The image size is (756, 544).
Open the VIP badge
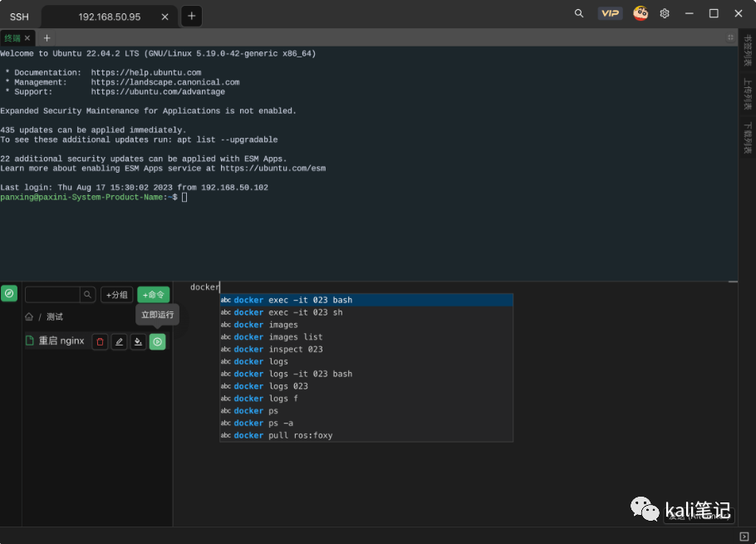[x=610, y=13]
